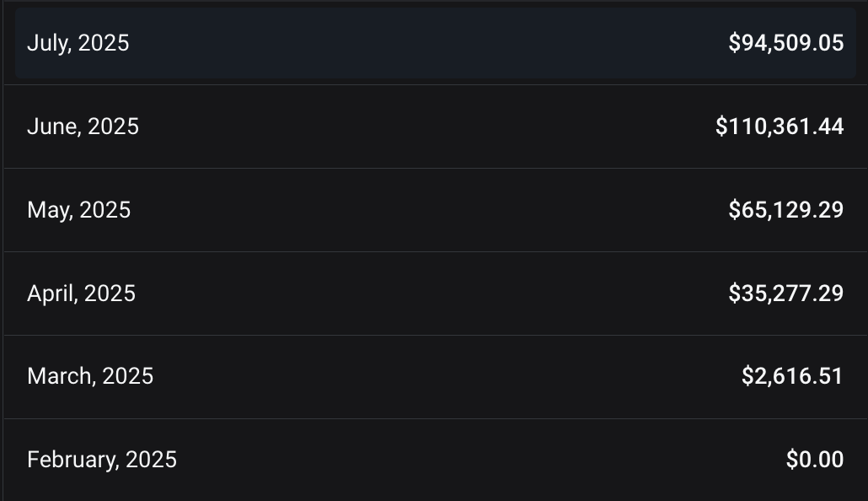This screenshot has height=501, width=868.
Task: Click the divider line between March and February
Action: coord(436,418)
